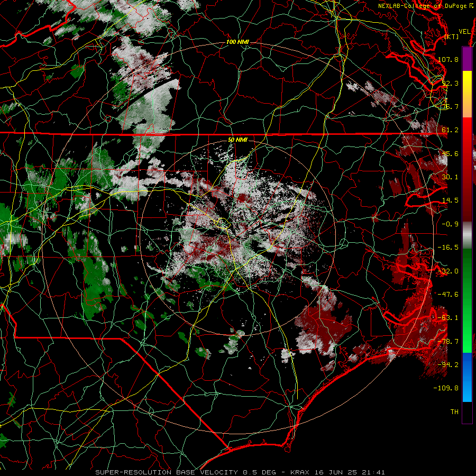Click the 76.7 legend value
Viewport: 476px width, 476px height.
coord(450,106)
